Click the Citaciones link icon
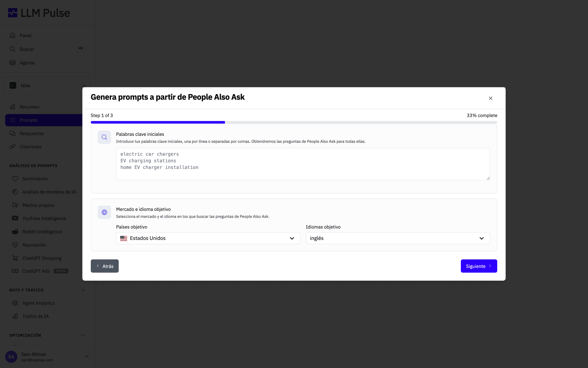 [12, 147]
